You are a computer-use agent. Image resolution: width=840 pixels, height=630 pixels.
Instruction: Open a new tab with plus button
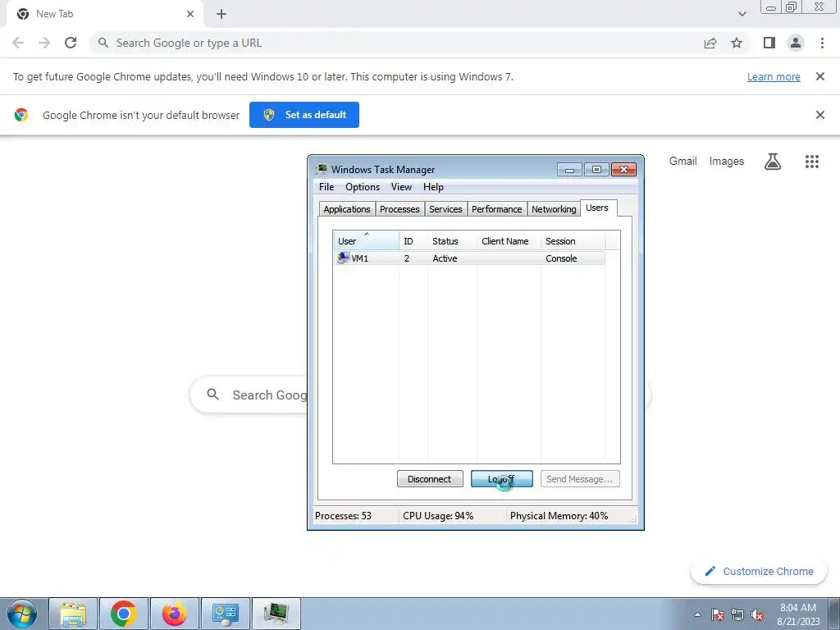point(221,14)
